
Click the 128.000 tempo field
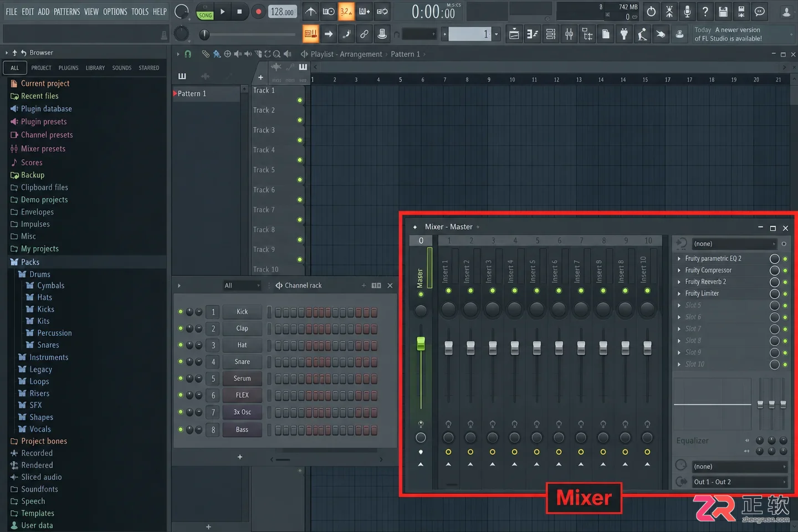(x=282, y=12)
